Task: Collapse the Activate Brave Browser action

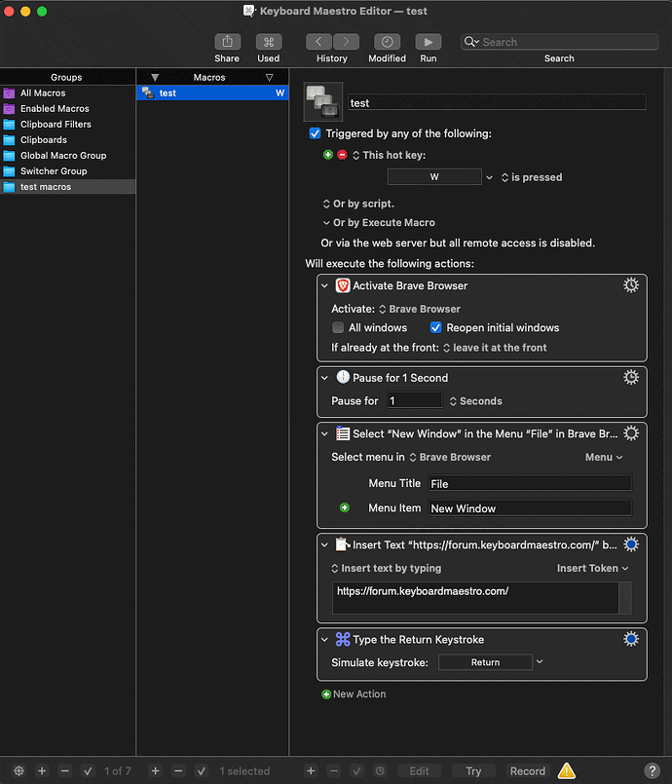Action: (324, 286)
